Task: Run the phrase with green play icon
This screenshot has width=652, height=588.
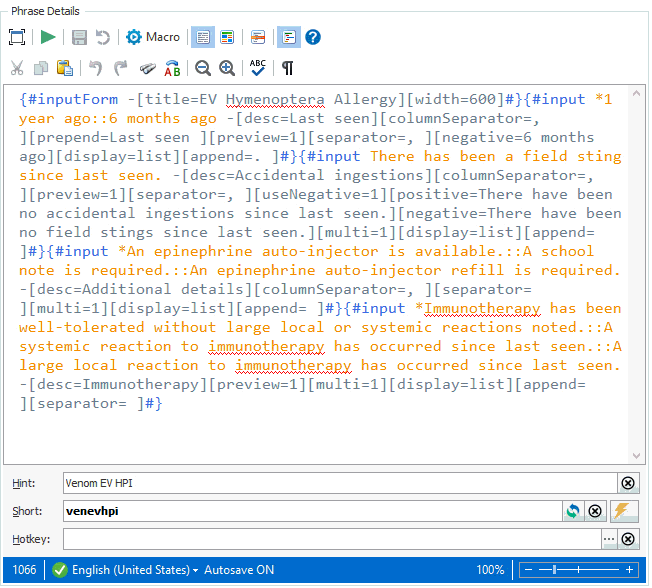Action: 48,37
